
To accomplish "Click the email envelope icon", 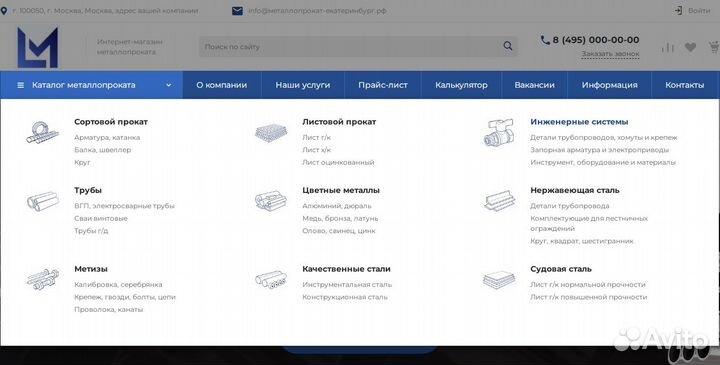I will pyautogui.click(x=237, y=11).
